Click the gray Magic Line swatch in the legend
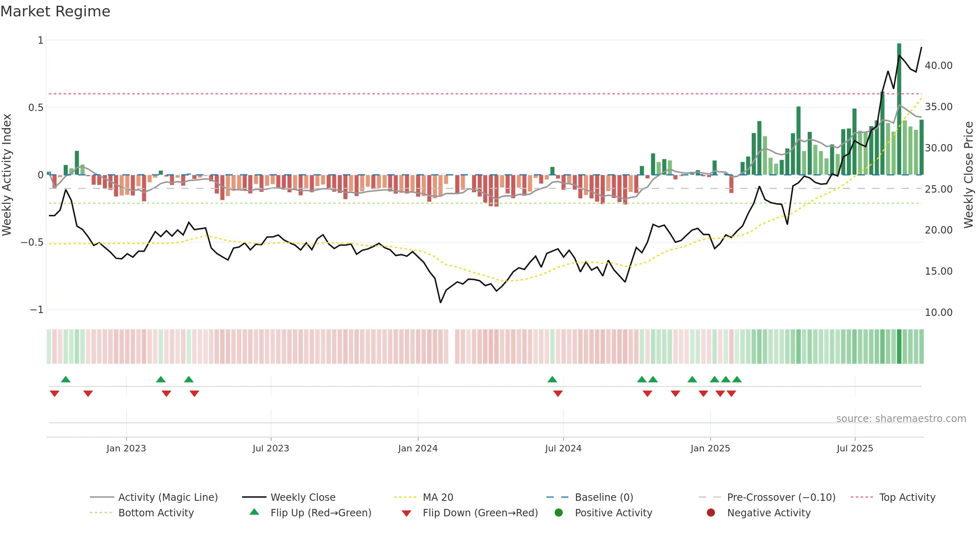The width and height of the screenshot is (980, 551). (x=102, y=497)
